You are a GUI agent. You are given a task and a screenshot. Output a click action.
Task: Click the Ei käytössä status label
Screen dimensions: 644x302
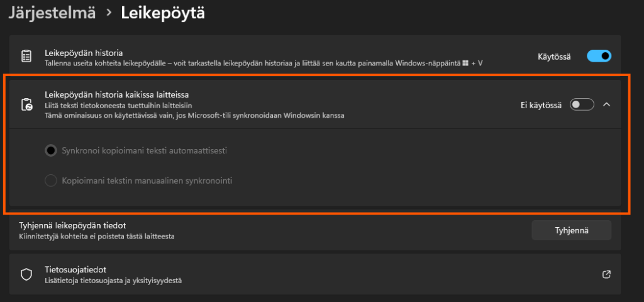click(541, 104)
